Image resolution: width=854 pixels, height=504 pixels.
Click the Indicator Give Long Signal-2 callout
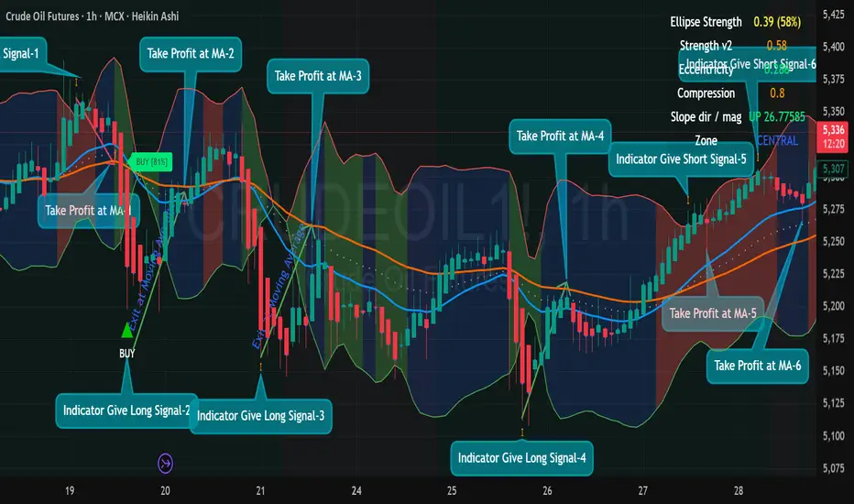tap(126, 411)
